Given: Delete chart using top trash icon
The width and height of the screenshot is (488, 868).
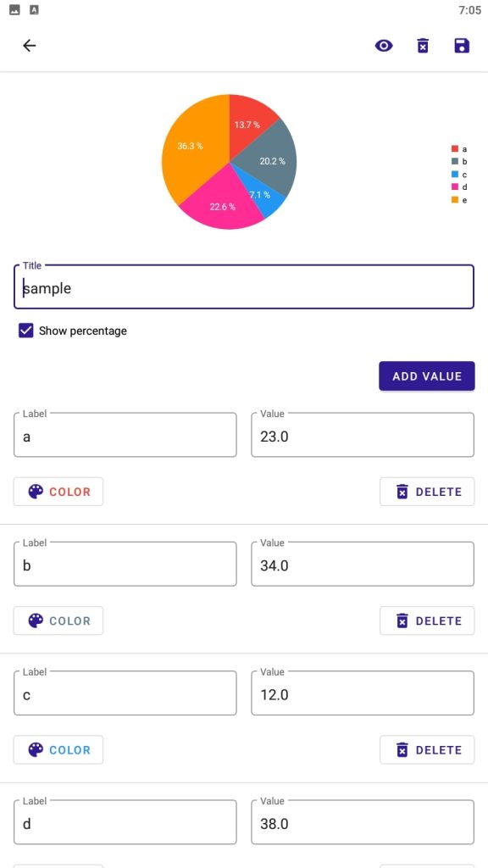Looking at the screenshot, I should 422,46.
